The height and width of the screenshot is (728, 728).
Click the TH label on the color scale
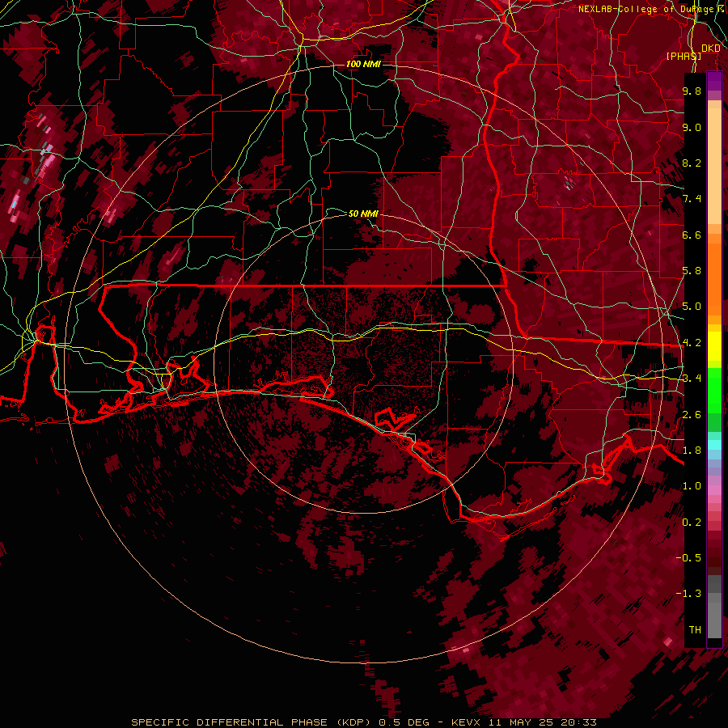coord(695,630)
